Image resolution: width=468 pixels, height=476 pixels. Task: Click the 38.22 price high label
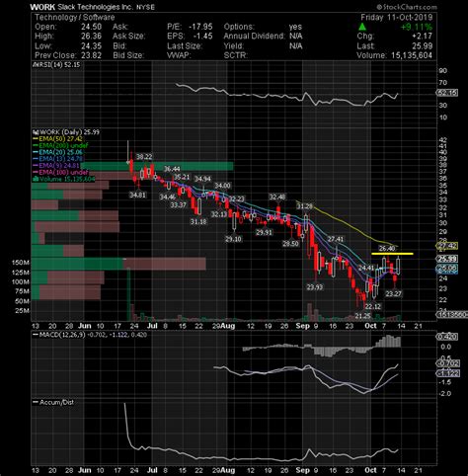[x=144, y=157]
